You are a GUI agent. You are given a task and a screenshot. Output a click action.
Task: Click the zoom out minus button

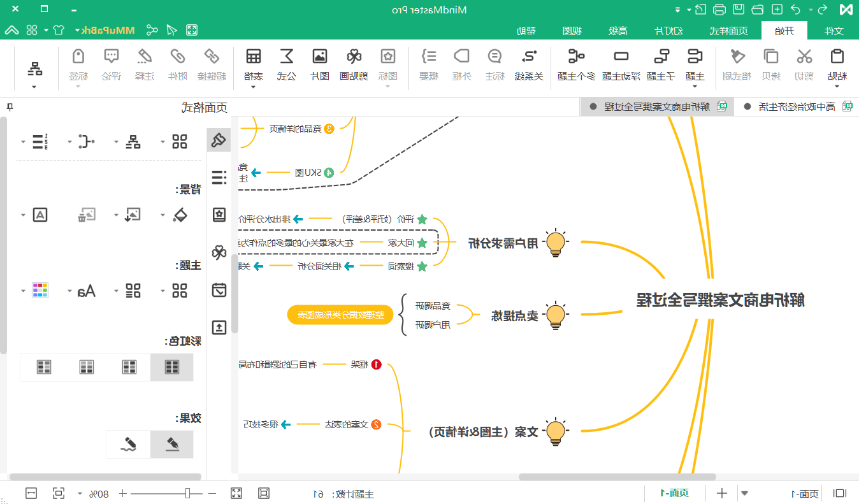pyautogui.click(x=213, y=493)
